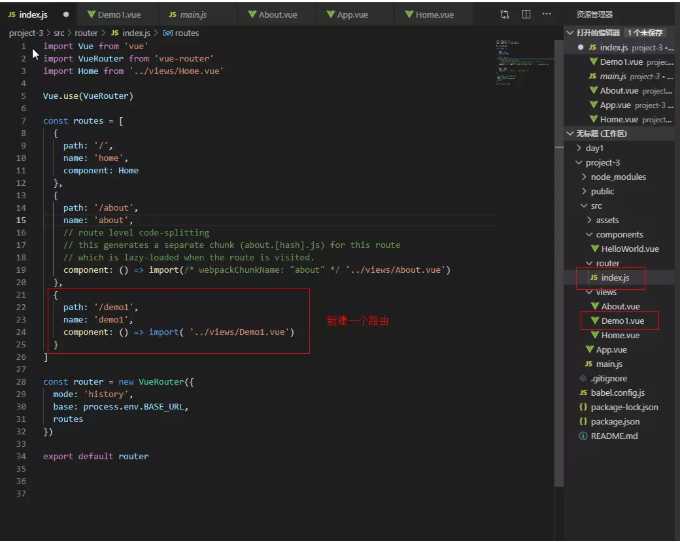Click routes symbol in the breadcrumb
Image resolution: width=680 pixels, height=542 pixels.
[x=181, y=33]
